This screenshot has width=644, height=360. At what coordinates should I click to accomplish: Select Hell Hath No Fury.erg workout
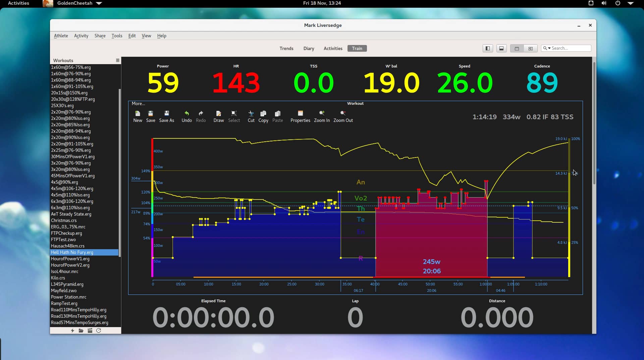pos(84,252)
